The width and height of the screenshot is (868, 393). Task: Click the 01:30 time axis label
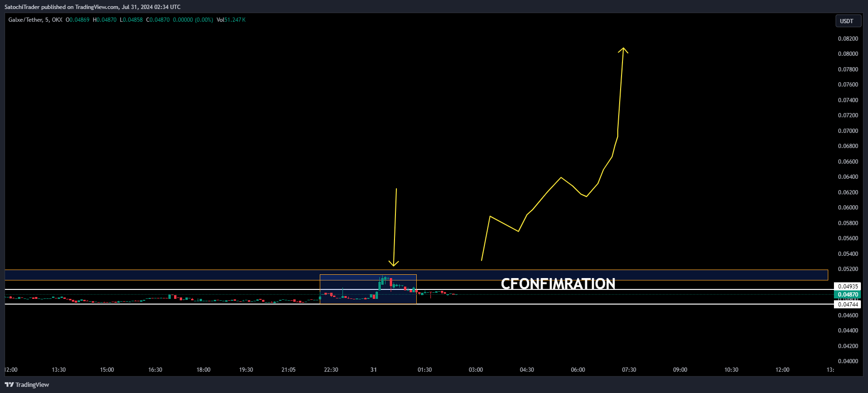tap(425, 370)
